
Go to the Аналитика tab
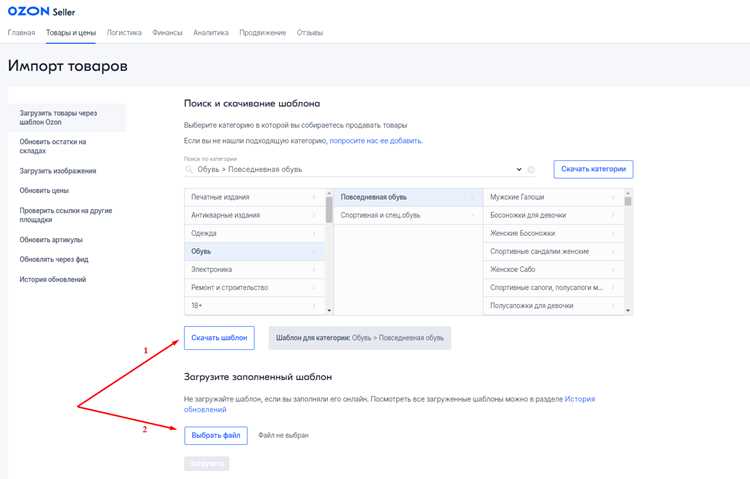[211, 33]
